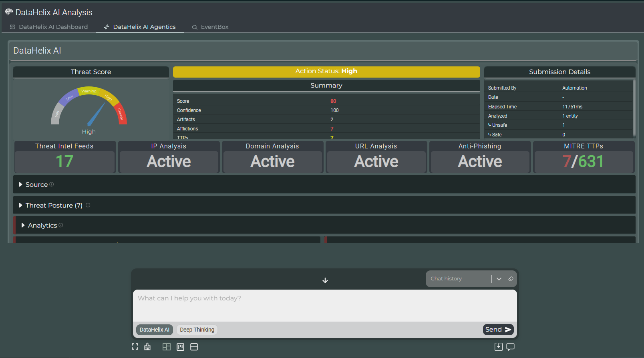Click the Score value 80
The width and height of the screenshot is (644, 358).
pos(333,101)
